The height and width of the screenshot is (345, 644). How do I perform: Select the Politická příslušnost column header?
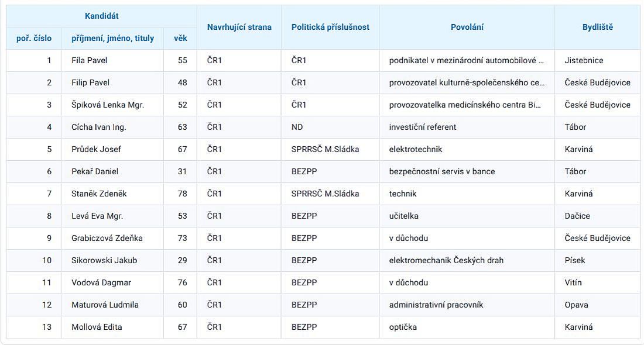(330, 27)
